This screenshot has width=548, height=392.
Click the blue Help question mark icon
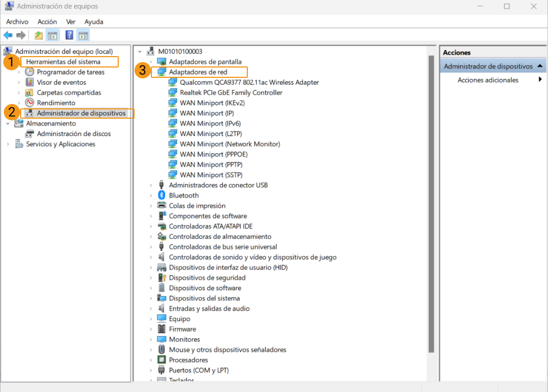69,35
